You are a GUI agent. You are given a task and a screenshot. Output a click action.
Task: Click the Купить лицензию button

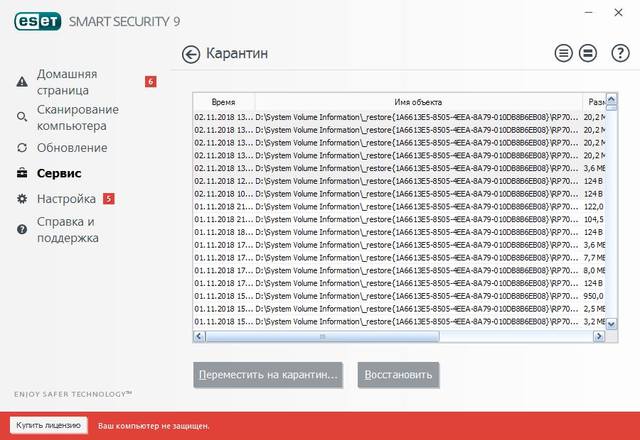48,425
